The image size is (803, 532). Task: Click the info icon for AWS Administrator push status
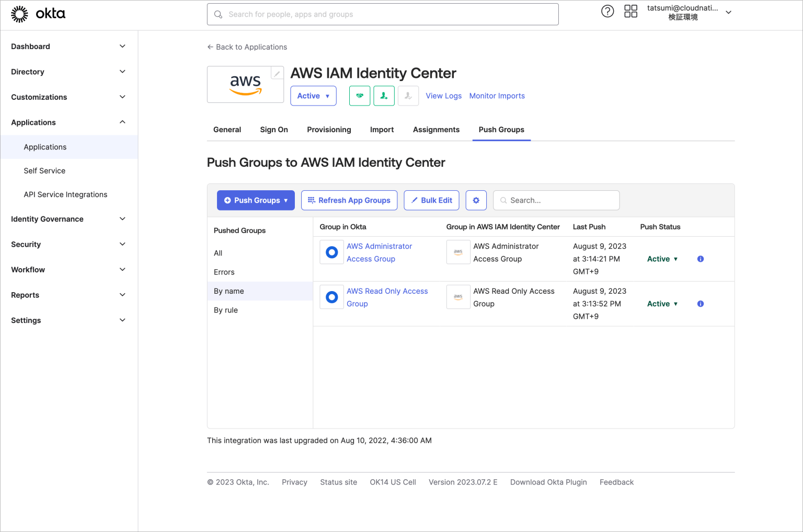[700, 259]
